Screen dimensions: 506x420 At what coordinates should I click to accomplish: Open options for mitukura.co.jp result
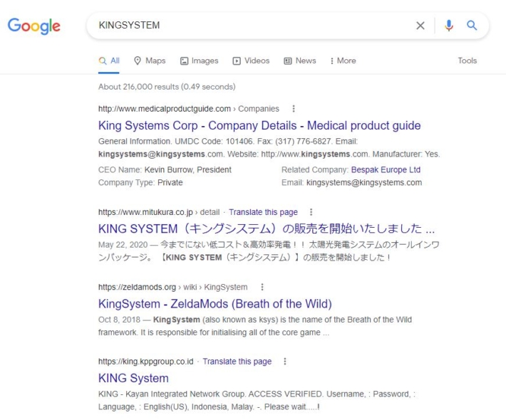tap(311, 212)
